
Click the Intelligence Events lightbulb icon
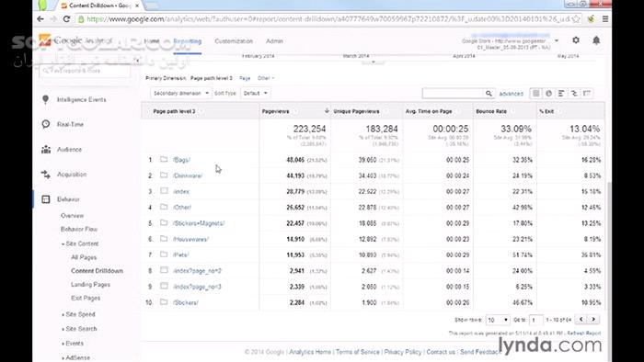46,99
